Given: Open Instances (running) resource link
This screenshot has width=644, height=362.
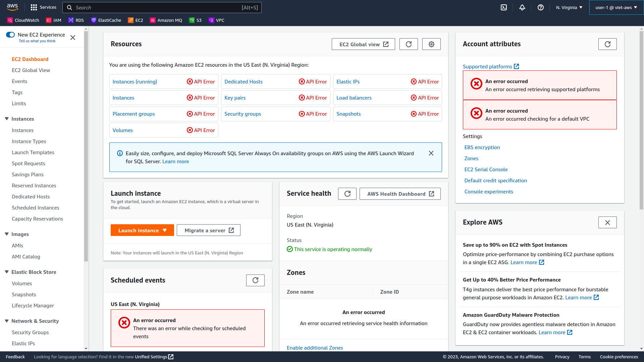Looking at the screenshot, I should [x=135, y=82].
